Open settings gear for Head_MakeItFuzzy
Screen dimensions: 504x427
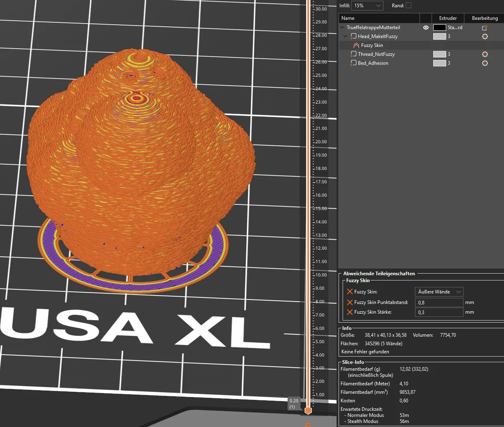pos(485,36)
